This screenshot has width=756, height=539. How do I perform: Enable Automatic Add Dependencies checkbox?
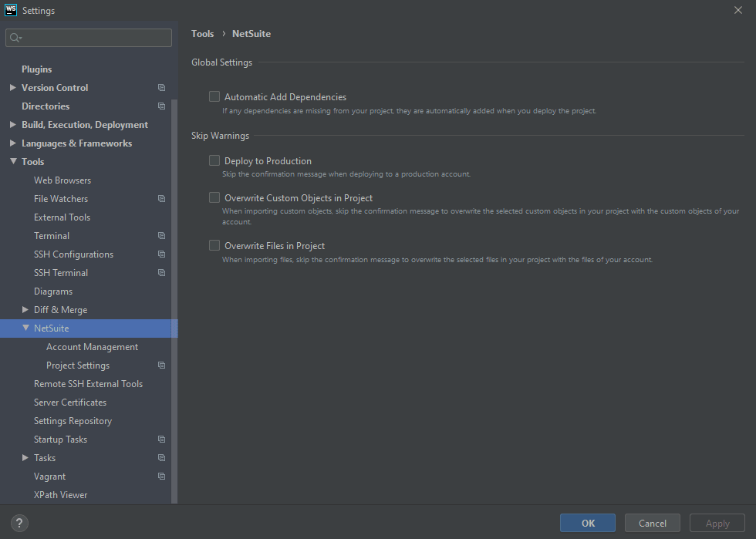214,96
